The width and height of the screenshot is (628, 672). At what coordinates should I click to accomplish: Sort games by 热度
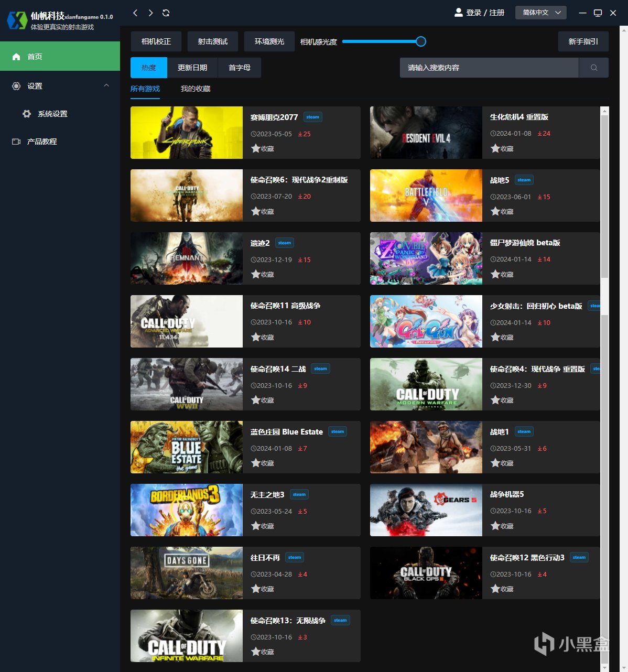tap(149, 68)
